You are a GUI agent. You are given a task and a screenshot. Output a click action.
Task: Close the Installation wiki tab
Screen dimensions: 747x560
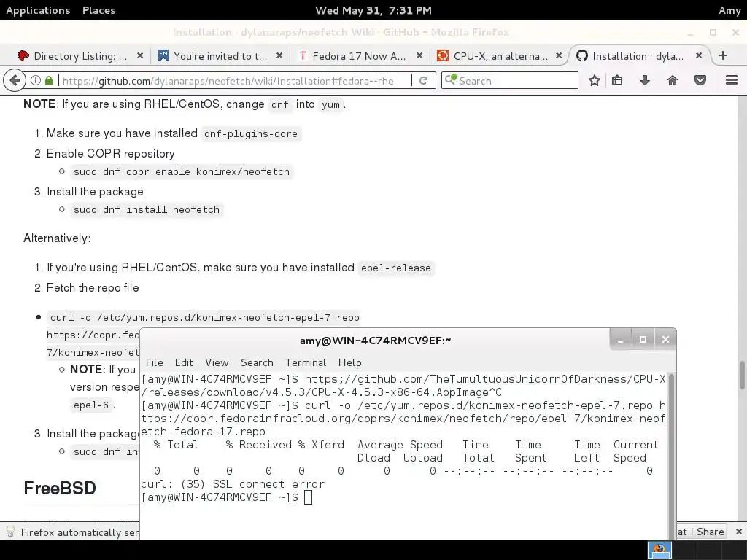point(698,55)
